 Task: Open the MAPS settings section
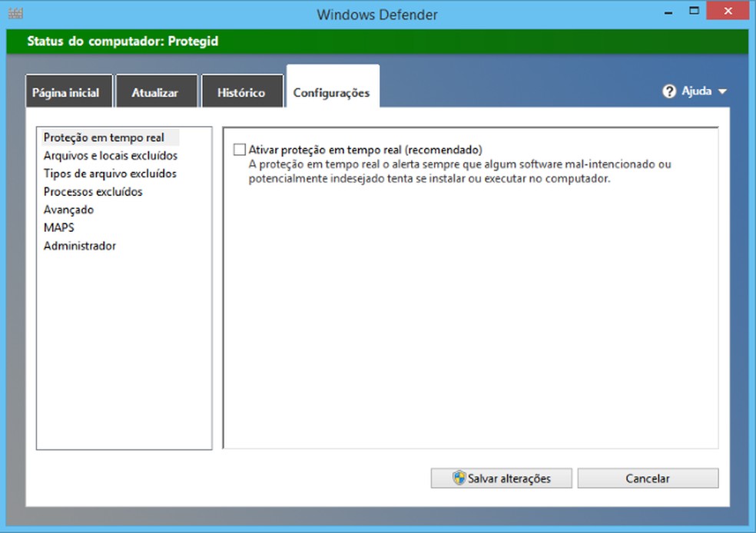pyautogui.click(x=59, y=227)
